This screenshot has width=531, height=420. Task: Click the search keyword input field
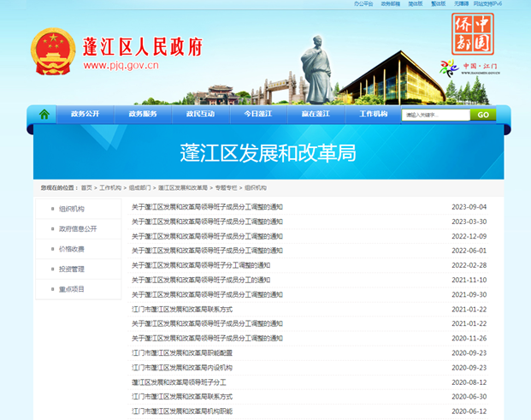click(x=435, y=115)
